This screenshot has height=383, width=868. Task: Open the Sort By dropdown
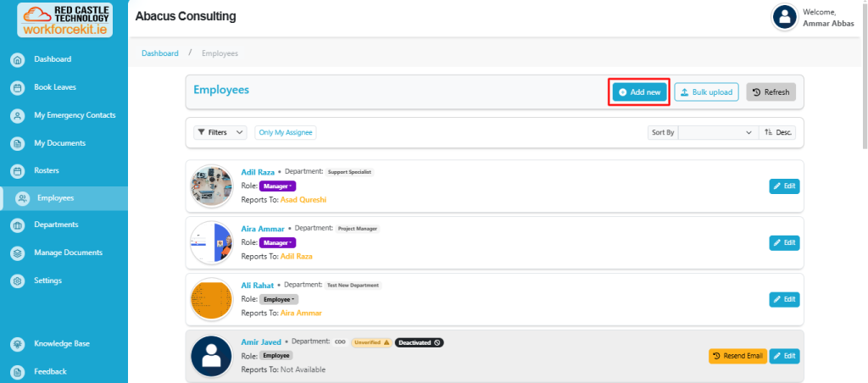pos(717,132)
